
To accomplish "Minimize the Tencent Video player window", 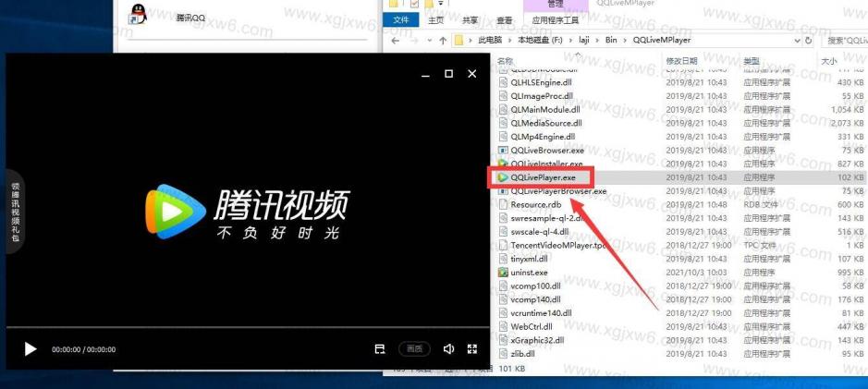I will click(426, 74).
